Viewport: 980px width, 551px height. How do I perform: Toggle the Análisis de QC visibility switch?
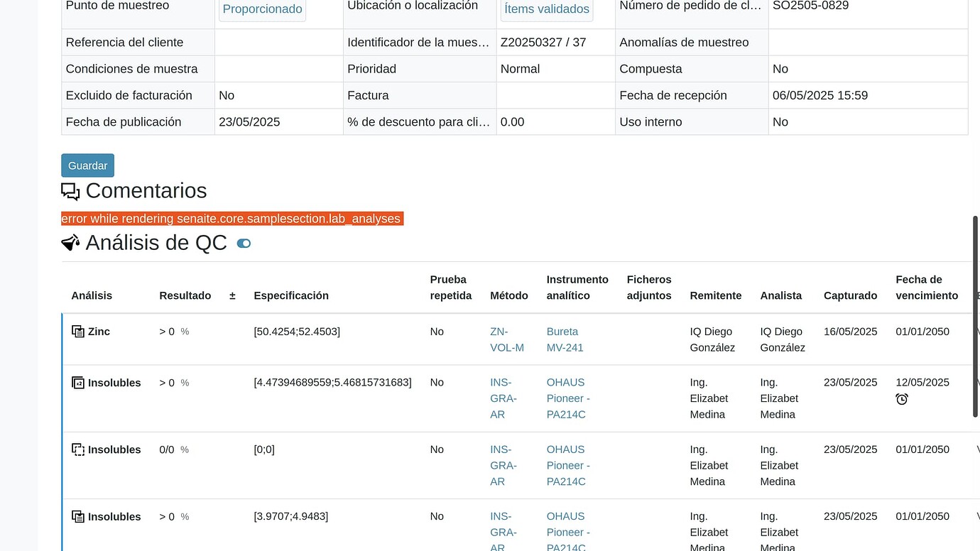(x=244, y=243)
